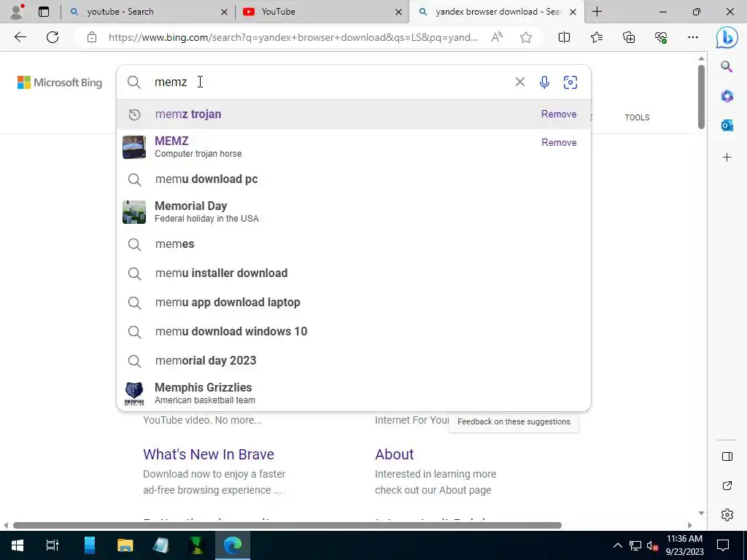Click the address bar URL

coord(293,37)
